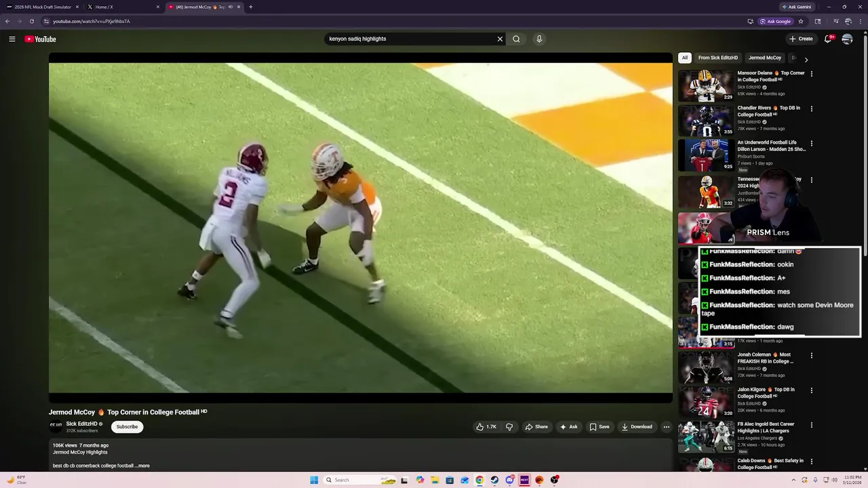Open options for Jalon Kilgore video
868x488 pixels.
click(x=812, y=390)
